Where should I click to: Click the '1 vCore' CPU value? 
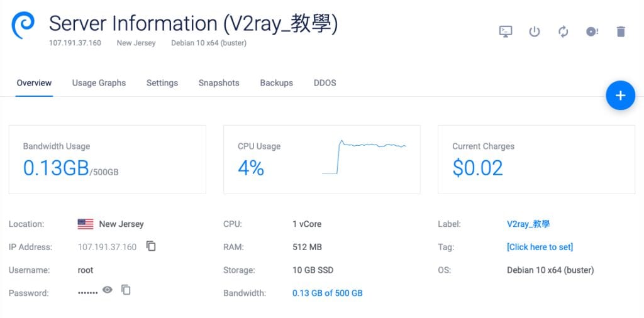click(307, 224)
